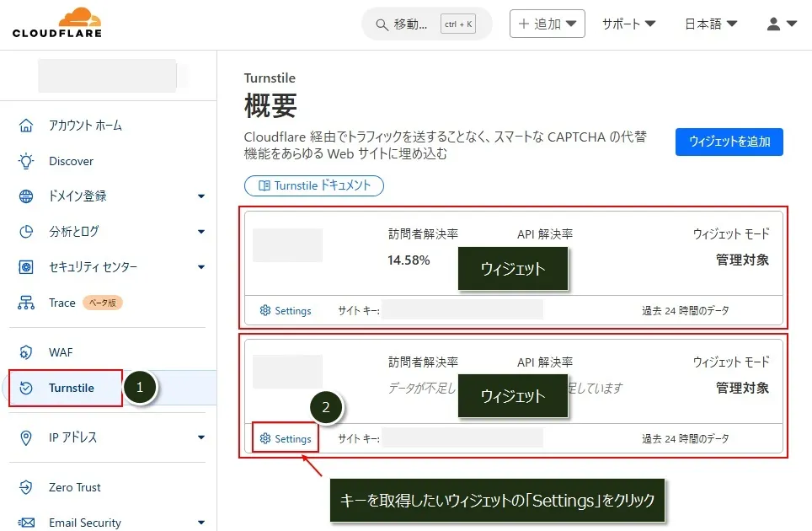The width and height of the screenshot is (812, 531).
Task: Select Turnstile in sidebar
Action: 72,388
